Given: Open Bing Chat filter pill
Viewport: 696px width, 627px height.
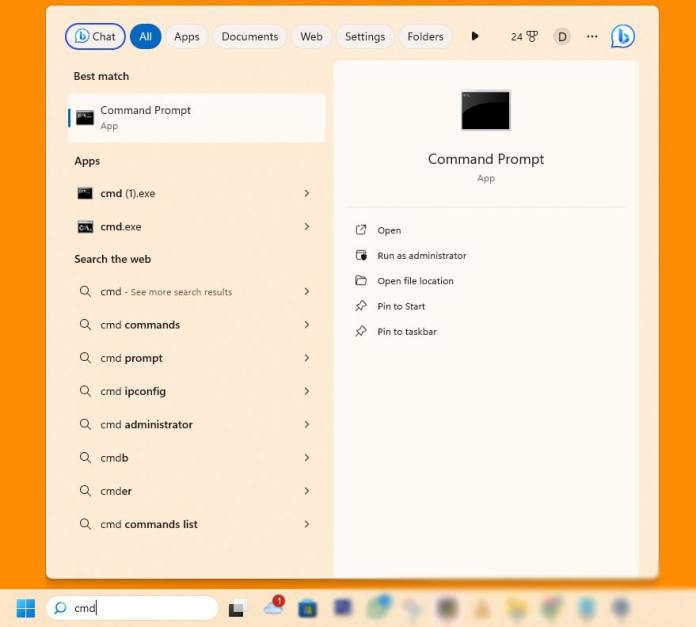Looking at the screenshot, I should 95,36.
